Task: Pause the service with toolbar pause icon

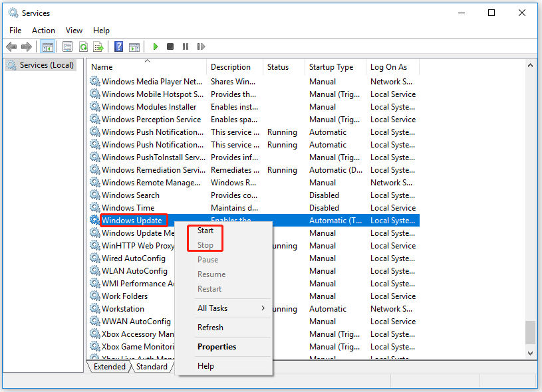Action: point(186,47)
